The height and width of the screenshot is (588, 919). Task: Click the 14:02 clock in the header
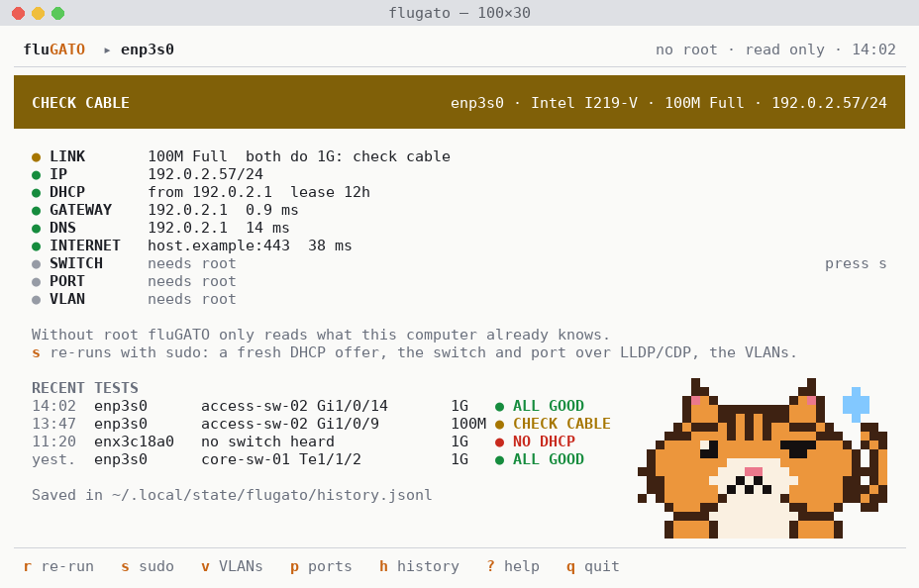pyautogui.click(x=873, y=49)
